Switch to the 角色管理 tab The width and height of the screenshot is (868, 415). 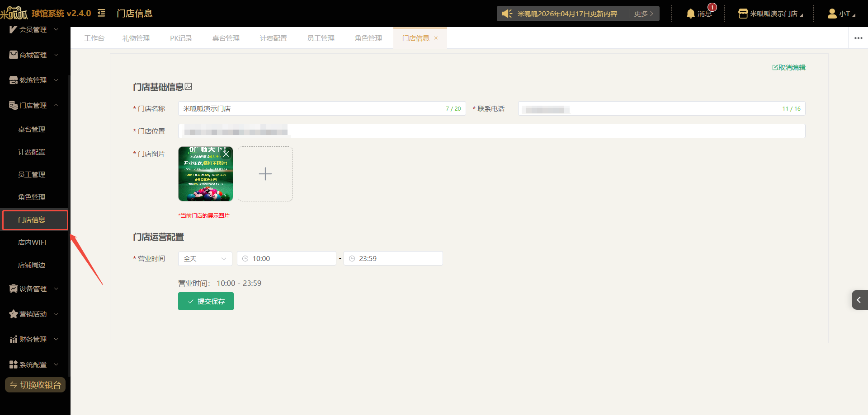tap(368, 38)
